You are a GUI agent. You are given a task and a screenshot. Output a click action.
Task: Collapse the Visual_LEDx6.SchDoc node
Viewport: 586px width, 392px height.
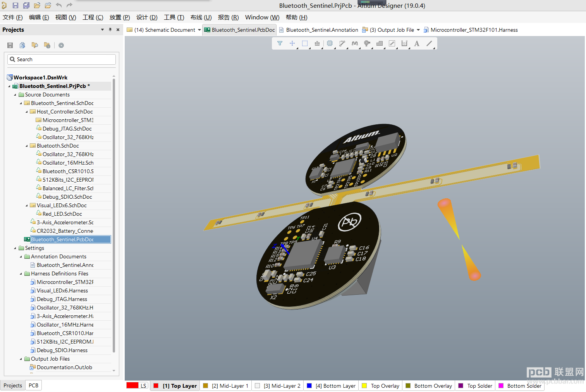[27, 205]
